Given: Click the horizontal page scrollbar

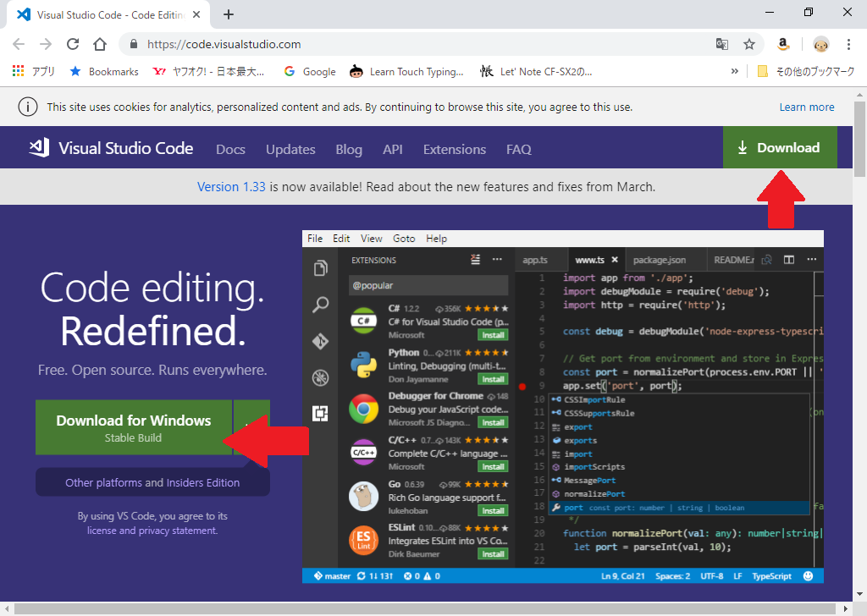Looking at the screenshot, I should [x=425, y=609].
